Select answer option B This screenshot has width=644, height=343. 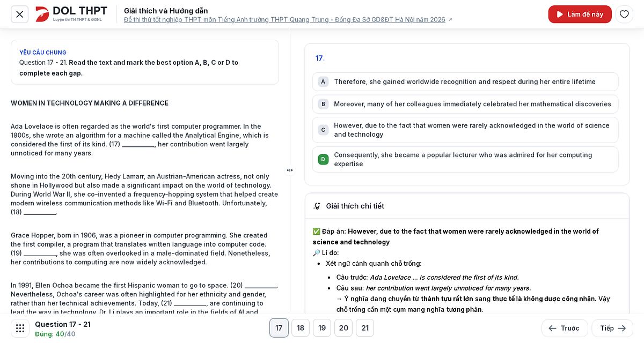click(x=465, y=104)
